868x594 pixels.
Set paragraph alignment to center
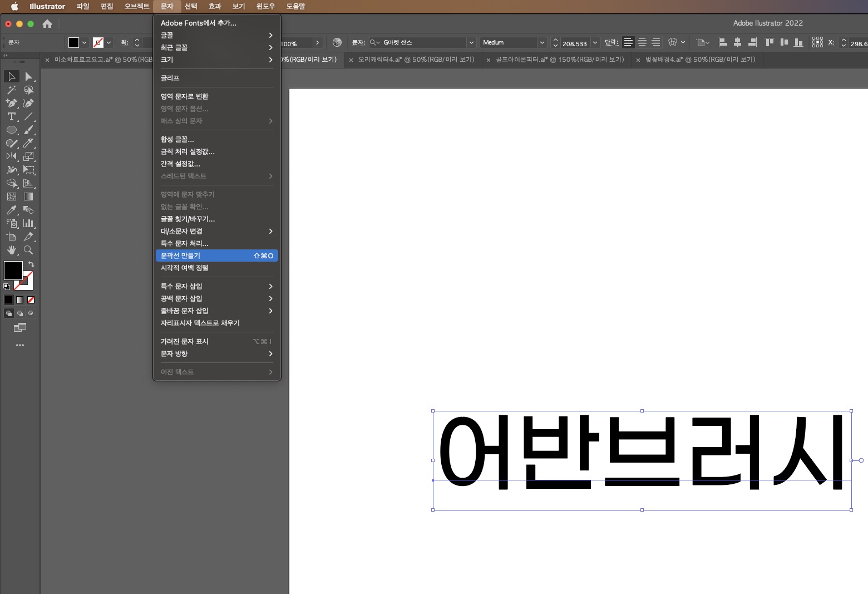tap(642, 42)
